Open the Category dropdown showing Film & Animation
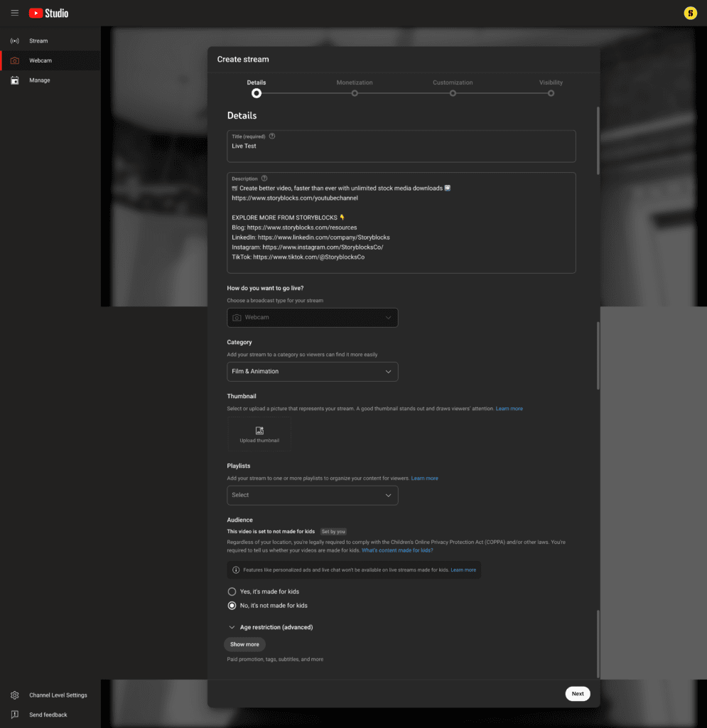Viewport: 707px width, 728px height. tap(313, 371)
